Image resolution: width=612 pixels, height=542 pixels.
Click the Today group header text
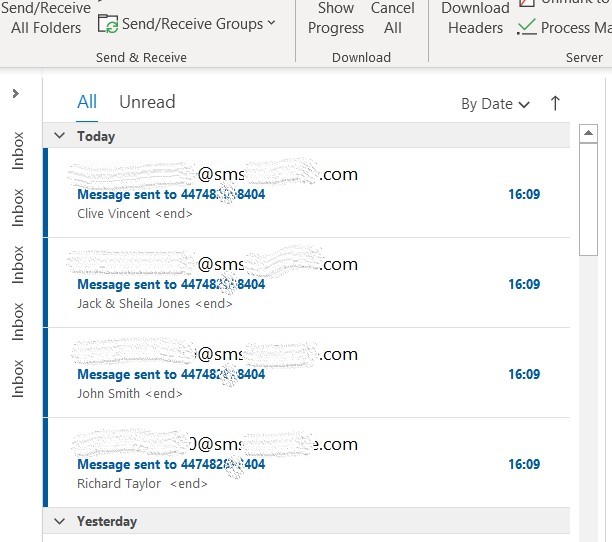[x=96, y=137]
